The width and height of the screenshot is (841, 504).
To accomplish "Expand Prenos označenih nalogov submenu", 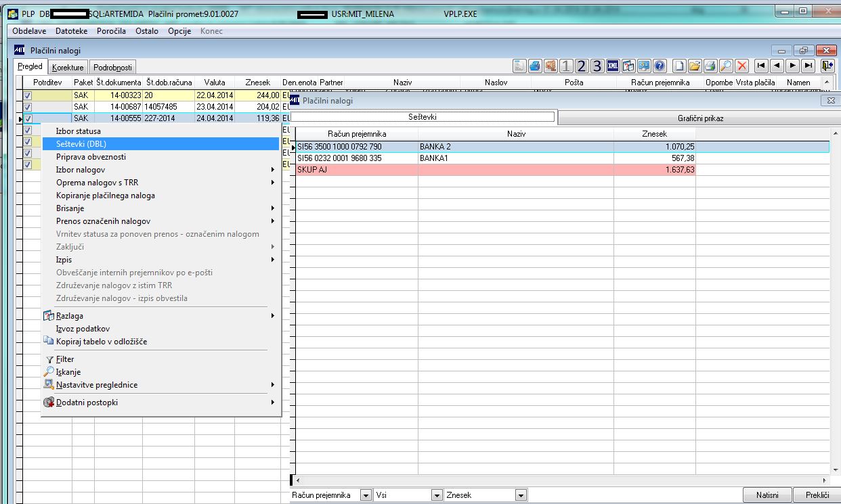I will pyautogui.click(x=160, y=221).
